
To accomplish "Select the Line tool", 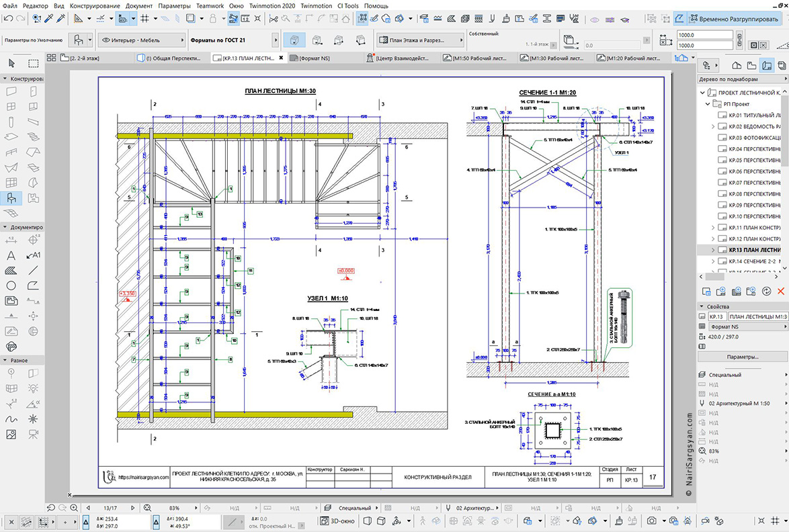I will [33, 271].
